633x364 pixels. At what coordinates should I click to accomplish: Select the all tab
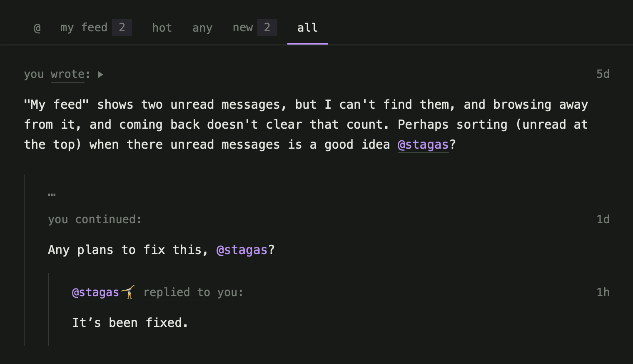pyautogui.click(x=307, y=27)
